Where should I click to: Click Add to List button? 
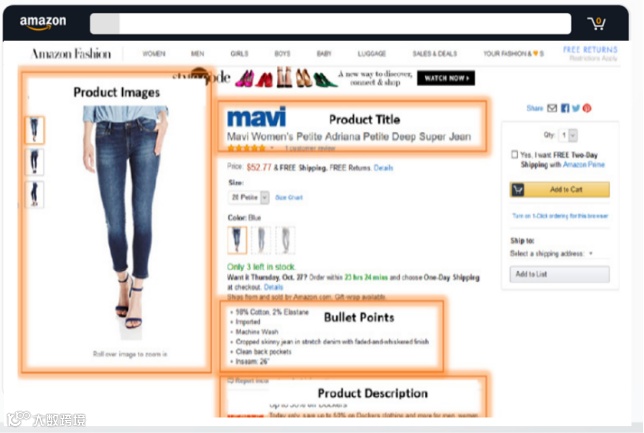[559, 274]
